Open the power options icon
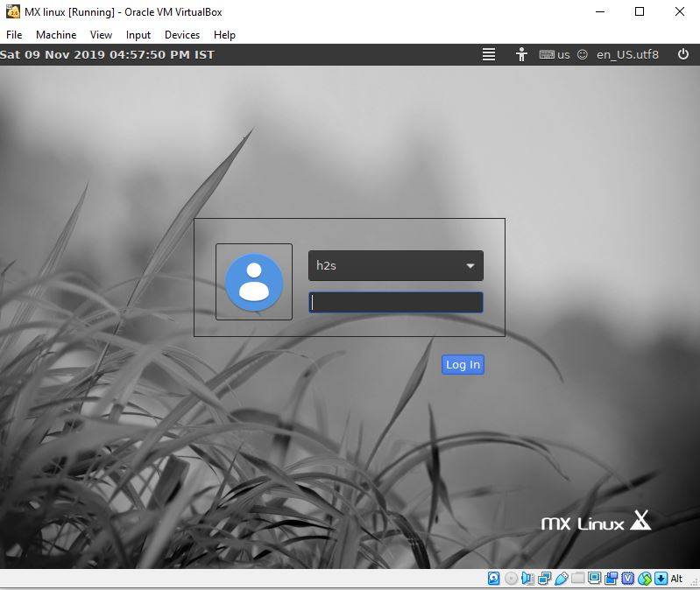Viewport: 700px width, 590px height. coord(683,54)
